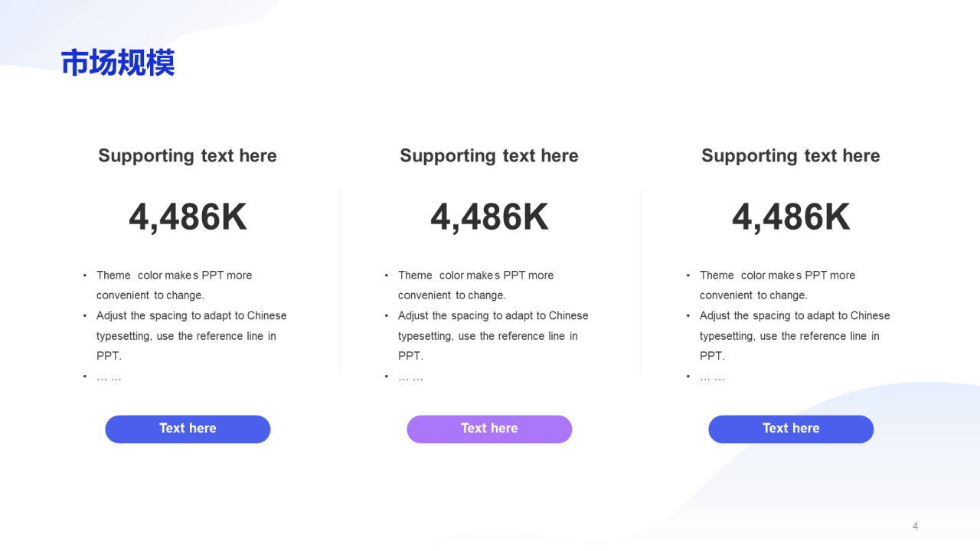Select the right "Supporting text here" heading

791,156
